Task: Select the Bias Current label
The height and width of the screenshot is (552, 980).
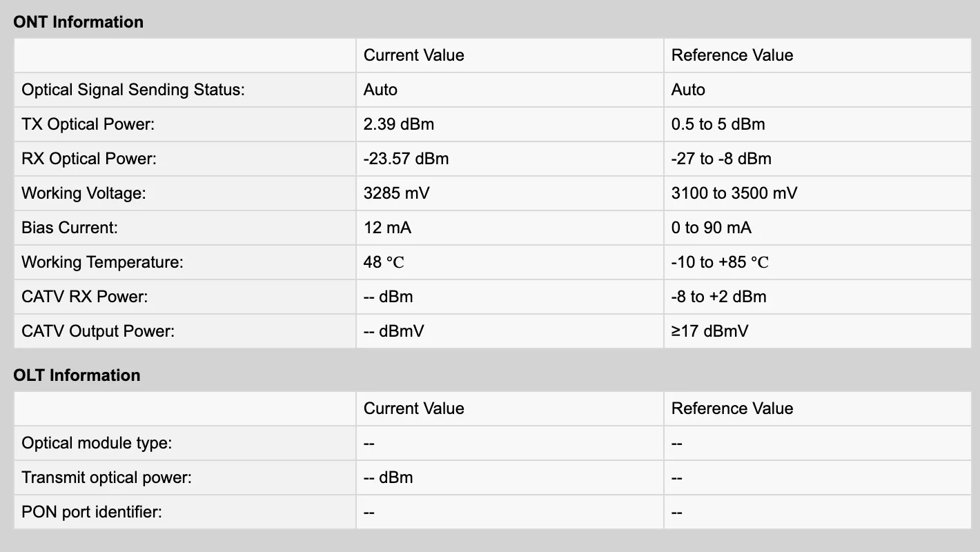Action: pos(70,228)
